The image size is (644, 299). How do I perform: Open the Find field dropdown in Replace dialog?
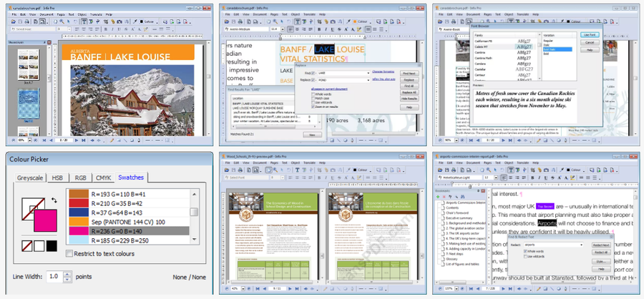pyautogui.click(x=368, y=73)
